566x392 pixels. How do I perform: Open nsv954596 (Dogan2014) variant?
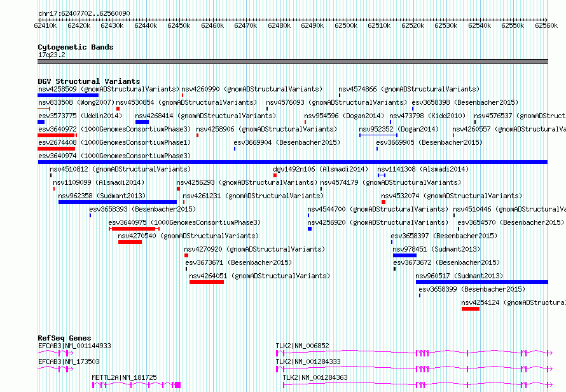344,116
